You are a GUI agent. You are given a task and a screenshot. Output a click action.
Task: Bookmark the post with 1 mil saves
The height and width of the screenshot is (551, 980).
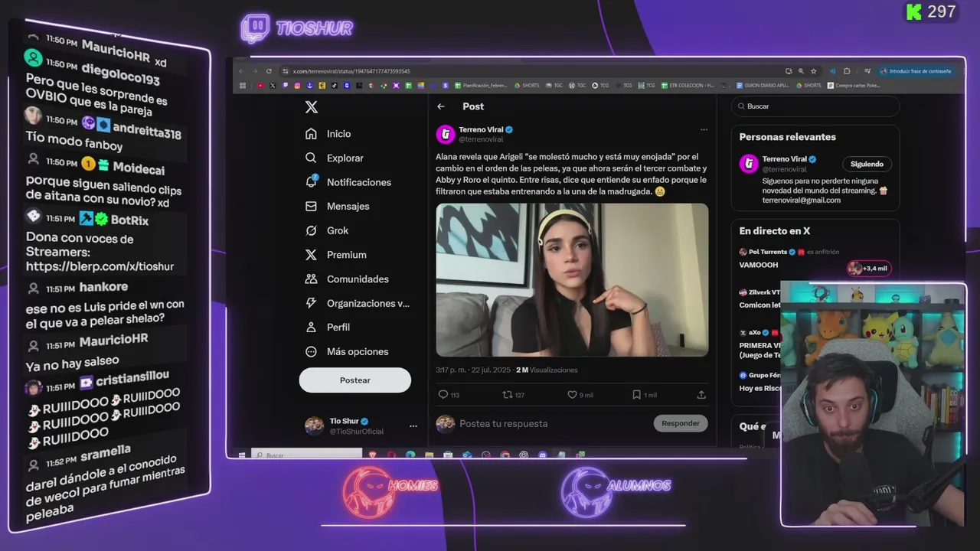point(644,395)
